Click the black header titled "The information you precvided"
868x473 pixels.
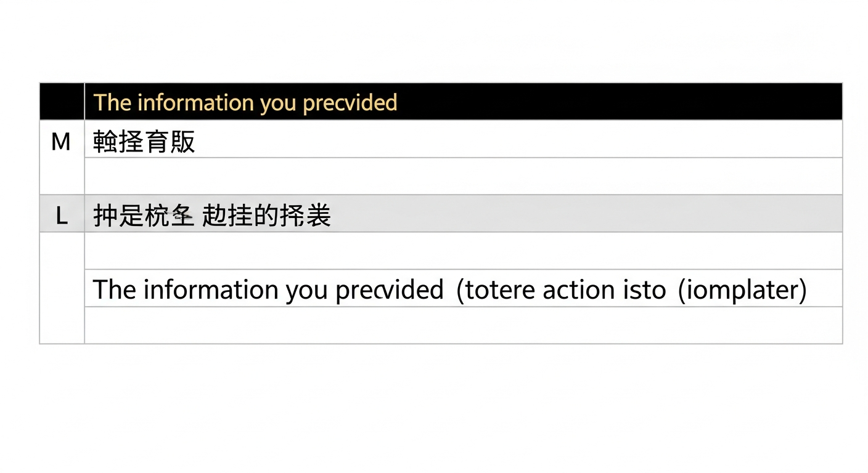(x=462, y=102)
